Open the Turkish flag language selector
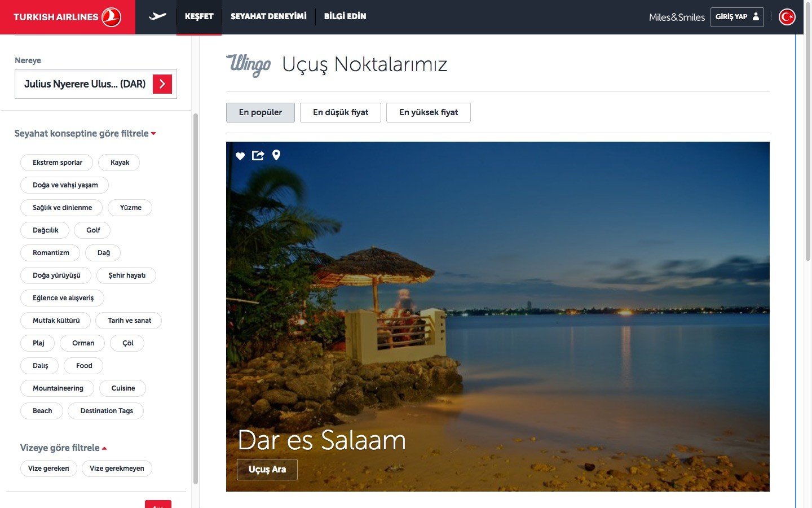812x508 pixels. tap(787, 17)
